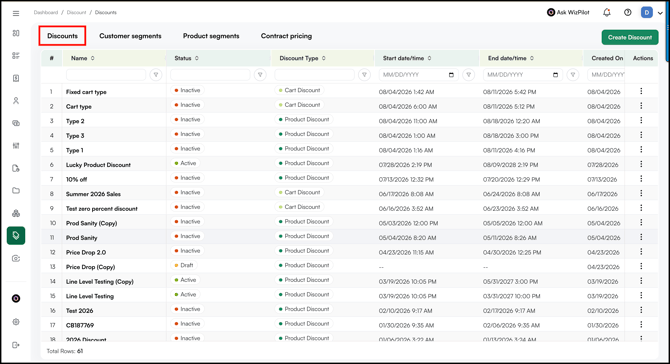This screenshot has width=670, height=364.
Task: Sort by Discount Type column
Action: point(323,58)
